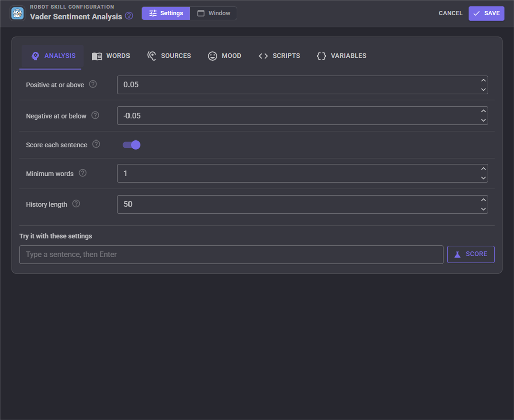Open the Scripts tab
514x420 pixels.
pos(279,56)
